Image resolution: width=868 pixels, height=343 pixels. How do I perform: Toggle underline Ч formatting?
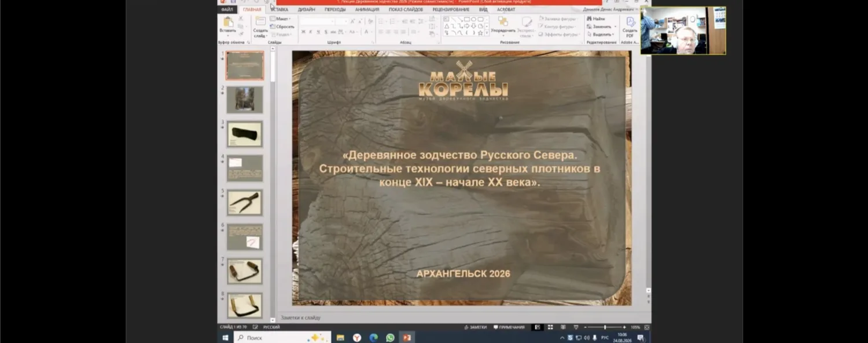(318, 32)
